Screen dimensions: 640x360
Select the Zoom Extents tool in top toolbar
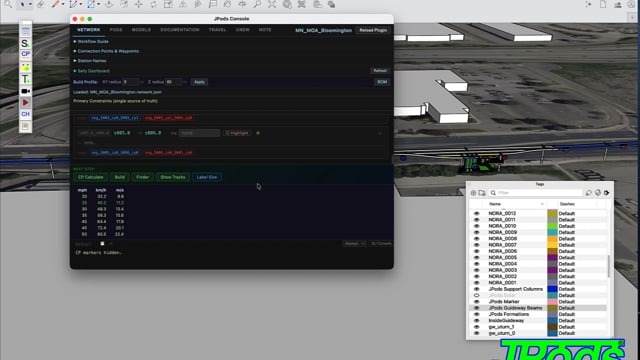tap(272, 4)
